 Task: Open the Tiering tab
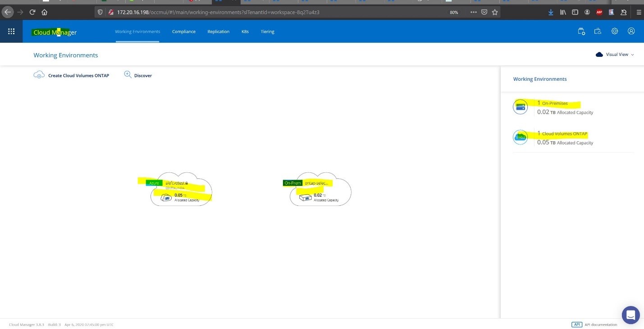(x=268, y=32)
